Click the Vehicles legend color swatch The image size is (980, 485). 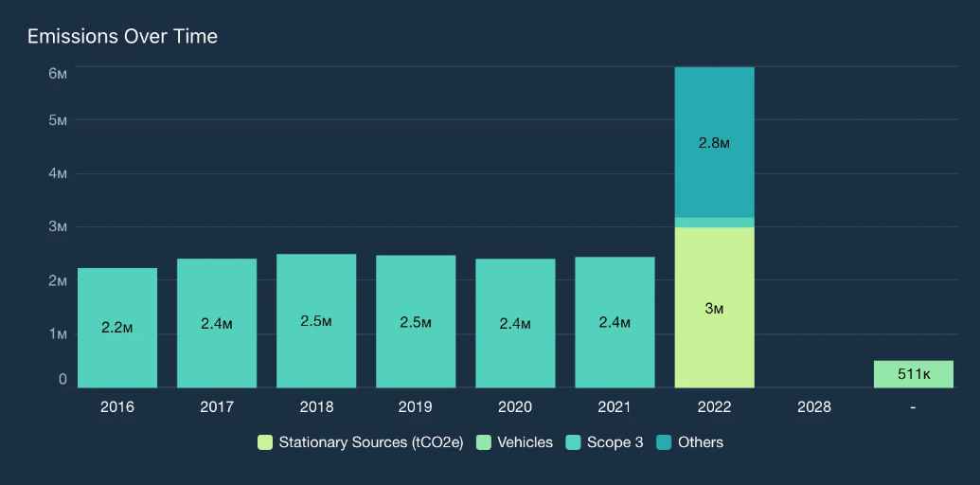click(484, 442)
